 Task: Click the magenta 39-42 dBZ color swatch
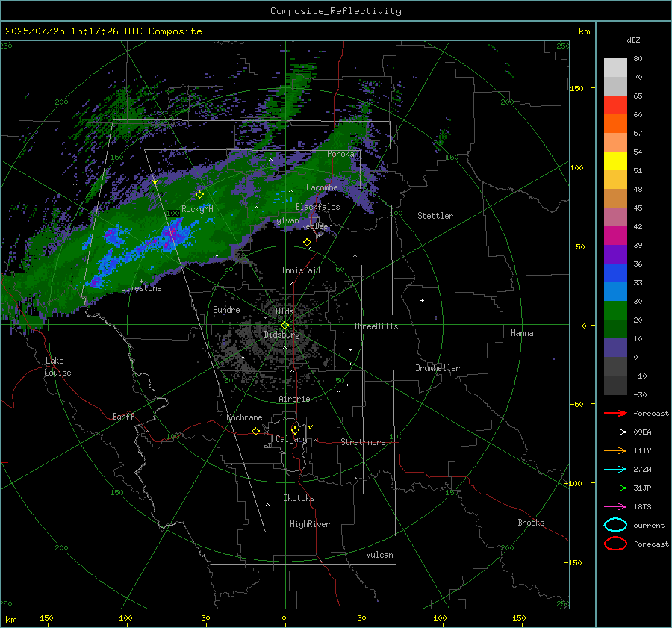(x=615, y=236)
